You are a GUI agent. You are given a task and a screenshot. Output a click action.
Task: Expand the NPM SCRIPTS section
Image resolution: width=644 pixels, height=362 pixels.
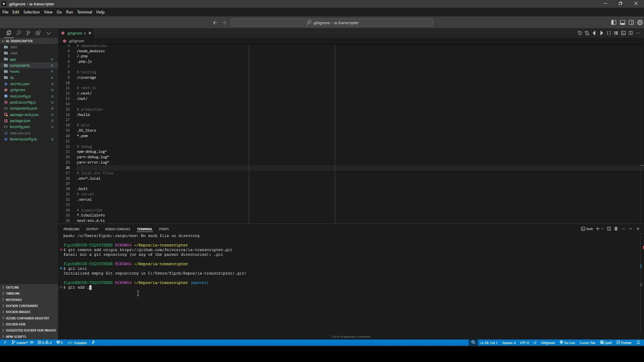29,337
